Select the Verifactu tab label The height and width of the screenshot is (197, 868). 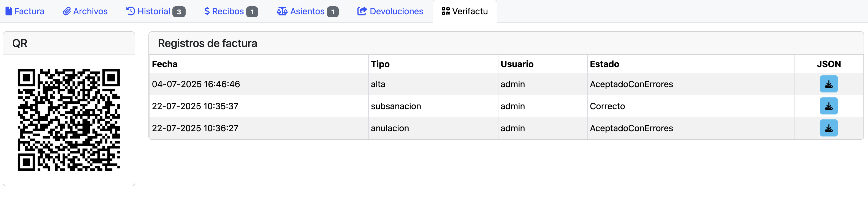(x=470, y=12)
